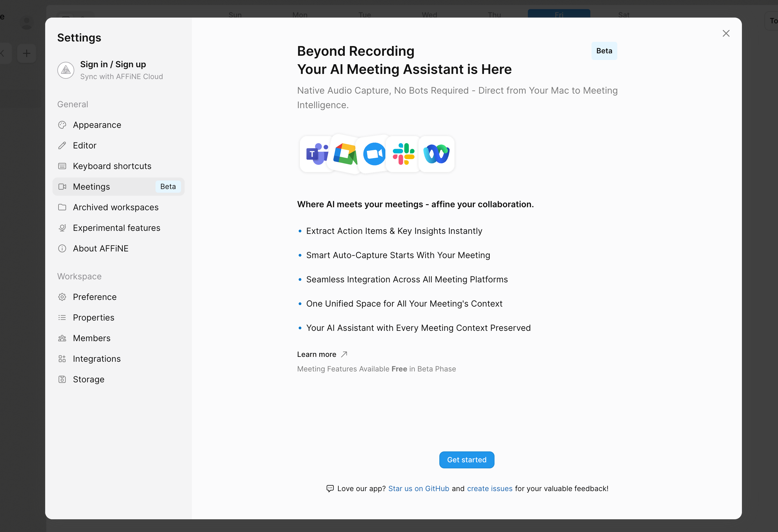The image size is (778, 532).
Task: Click the Integrations grid icon
Action: [62, 359]
